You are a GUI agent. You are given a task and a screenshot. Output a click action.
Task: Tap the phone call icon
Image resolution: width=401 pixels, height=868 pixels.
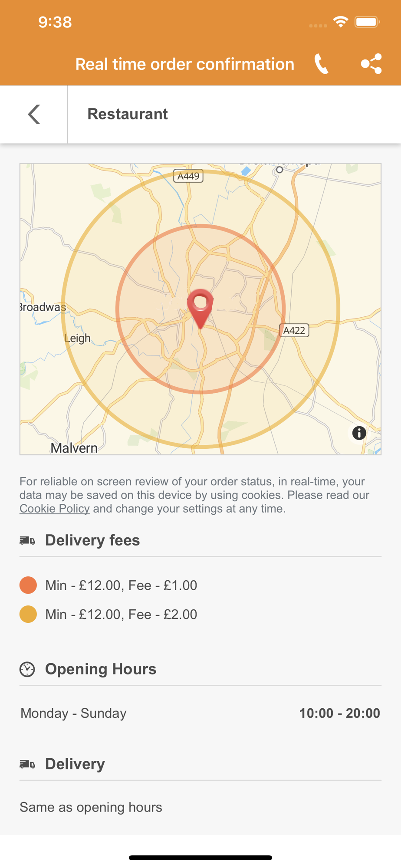[x=321, y=64]
